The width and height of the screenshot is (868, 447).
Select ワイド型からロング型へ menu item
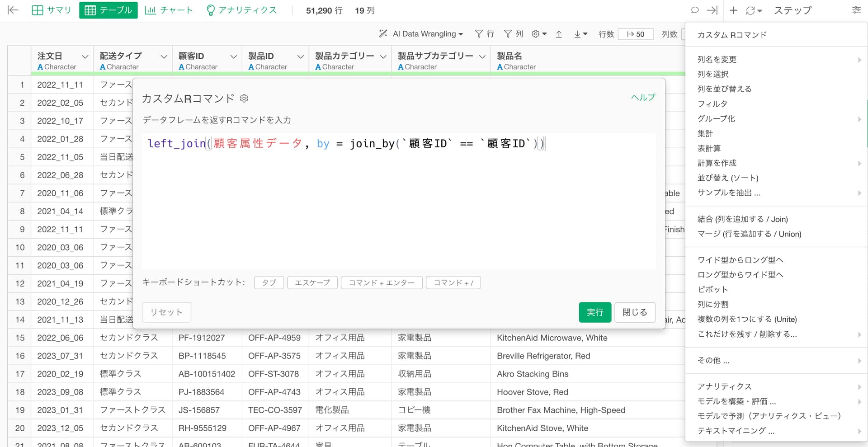776,260
